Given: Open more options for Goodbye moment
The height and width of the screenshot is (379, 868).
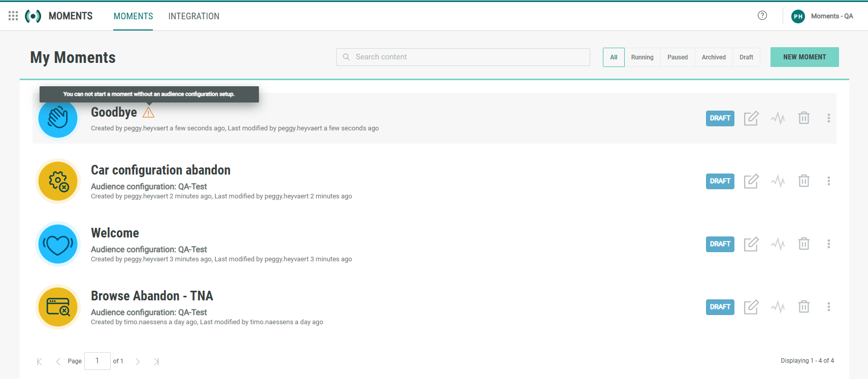Looking at the screenshot, I should pyautogui.click(x=828, y=118).
